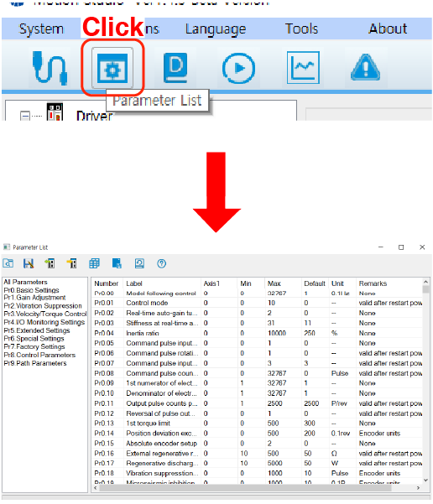The width and height of the screenshot is (433, 504).
Task: Click the yellow arrow download driver icon
Action: click(71, 263)
